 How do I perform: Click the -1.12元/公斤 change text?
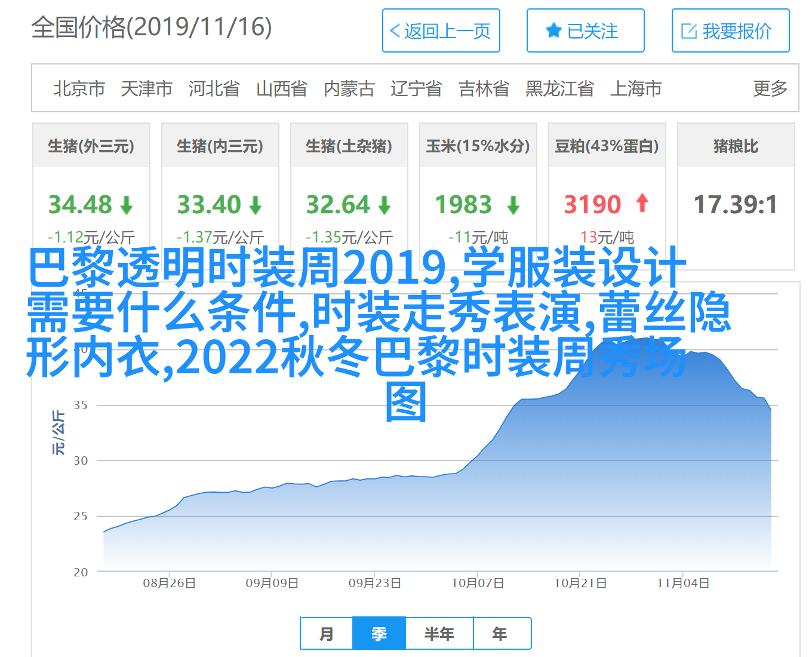click(x=91, y=238)
